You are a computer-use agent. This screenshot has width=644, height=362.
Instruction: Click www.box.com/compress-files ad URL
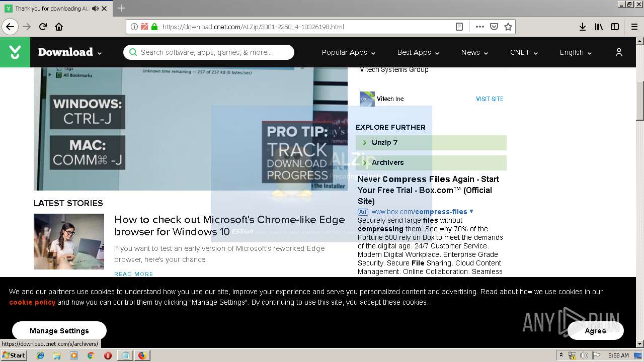tap(419, 212)
